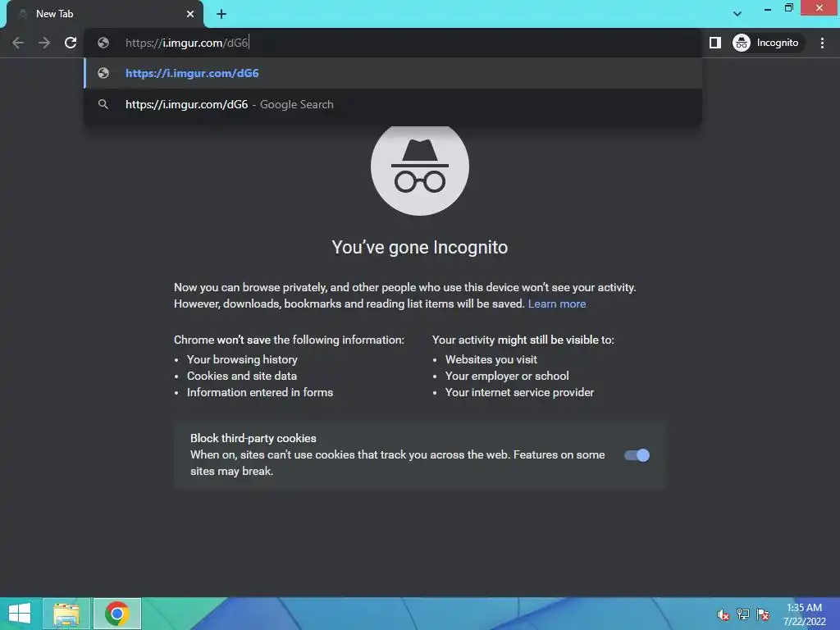Open the Learn more link
The image size is (840, 630).
coord(557,304)
